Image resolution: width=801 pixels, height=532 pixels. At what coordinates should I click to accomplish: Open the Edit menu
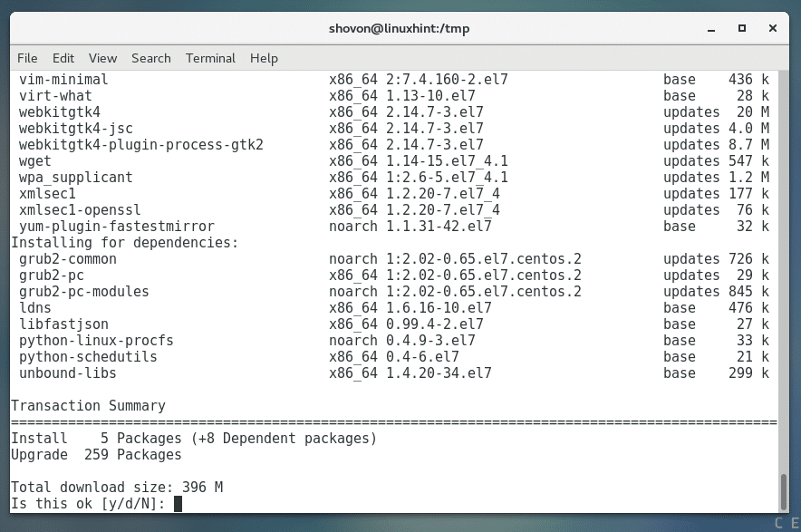click(x=63, y=58)
